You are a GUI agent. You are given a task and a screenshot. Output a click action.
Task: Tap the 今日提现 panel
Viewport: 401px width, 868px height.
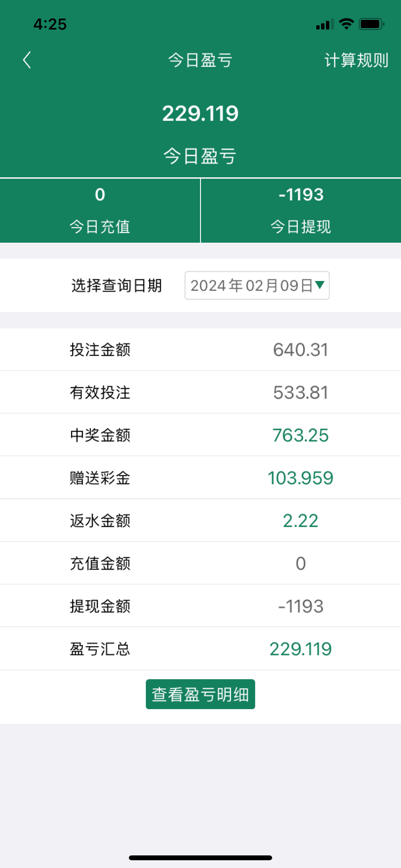point(301,211)
